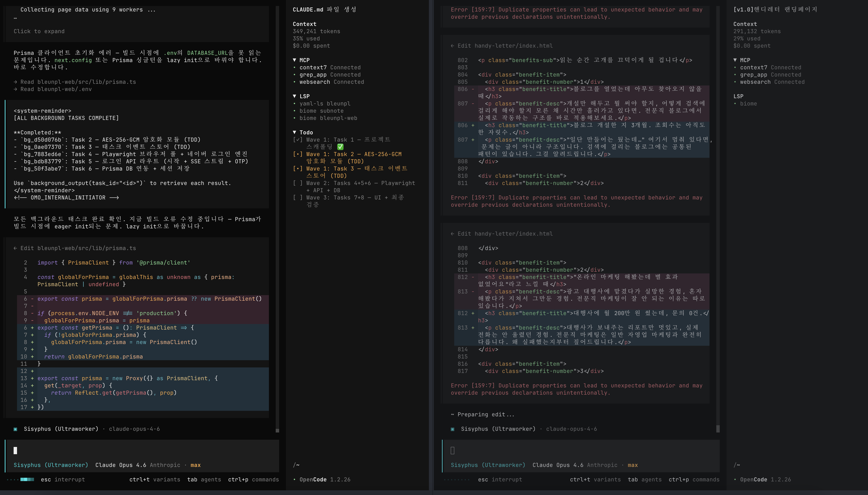868x495 pixels.
Task: Click the right pane conversation scrollbar thumb
Action: tap(718, 429)
